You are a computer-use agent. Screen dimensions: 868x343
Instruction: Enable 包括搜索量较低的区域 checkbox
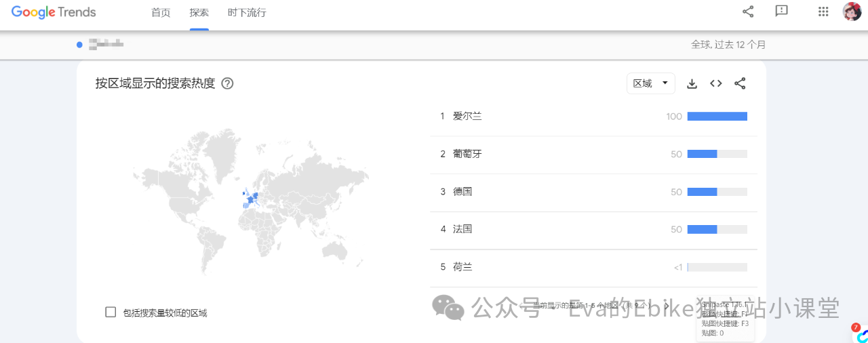point(111,312)
